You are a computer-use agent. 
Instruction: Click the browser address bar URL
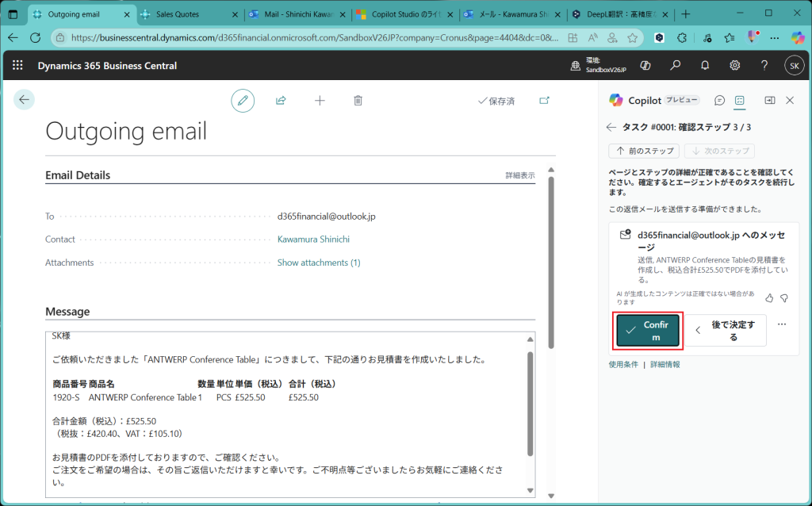click(x=315, y=38)
